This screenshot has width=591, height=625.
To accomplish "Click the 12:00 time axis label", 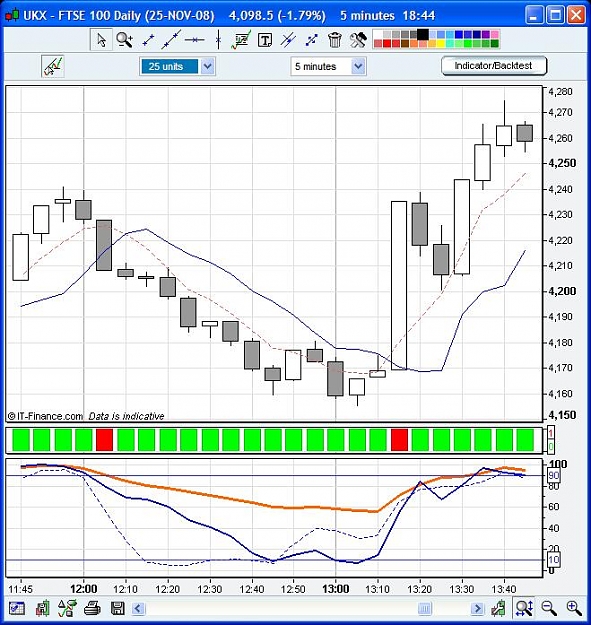I will click(x=84, y=589).
